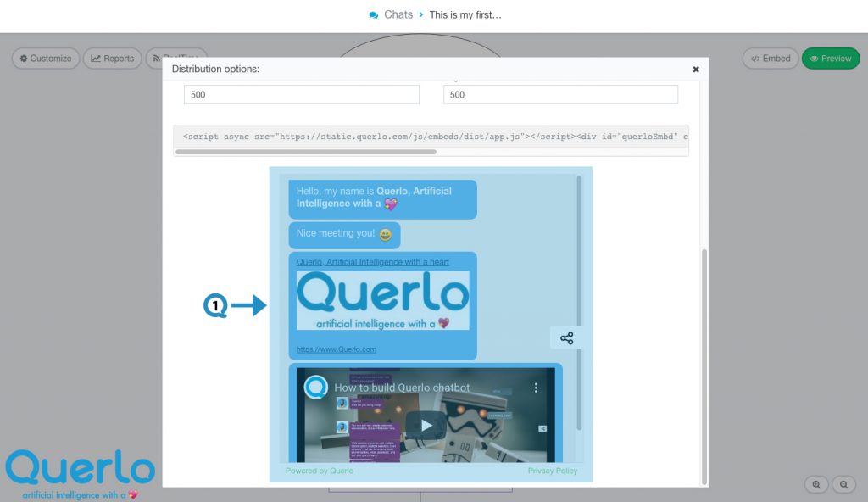This screenshot has height=502, width=868.
Task: Click the green Preview button
Action: (831, 59)
